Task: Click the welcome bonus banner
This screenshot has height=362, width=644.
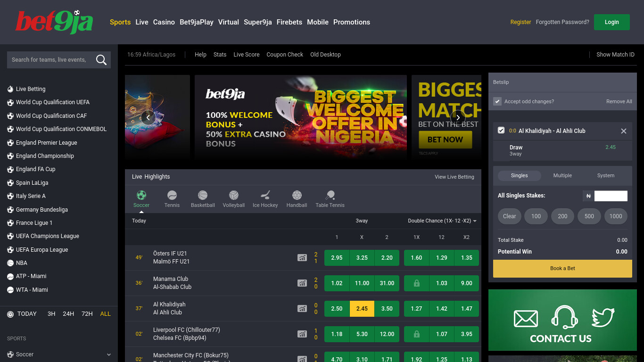Action: 301,117
